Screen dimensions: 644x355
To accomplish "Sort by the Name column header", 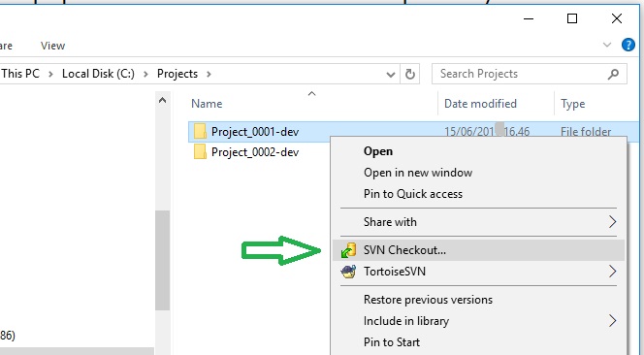I will click(207, 104).
